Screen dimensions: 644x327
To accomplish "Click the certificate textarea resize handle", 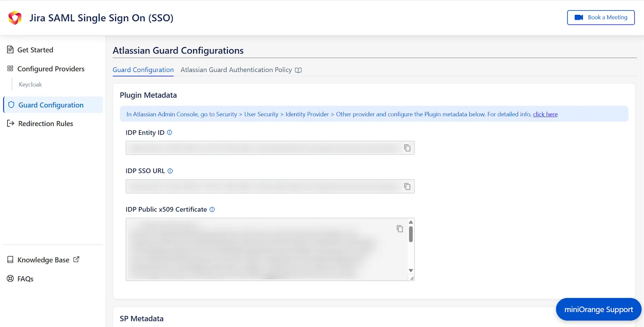I will tap(412, 278).
